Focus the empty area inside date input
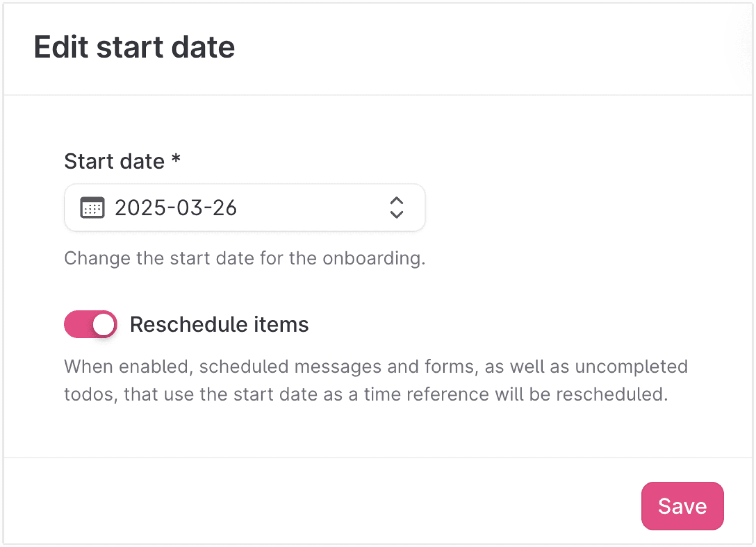756x547 pixels. tap(312, 208)
